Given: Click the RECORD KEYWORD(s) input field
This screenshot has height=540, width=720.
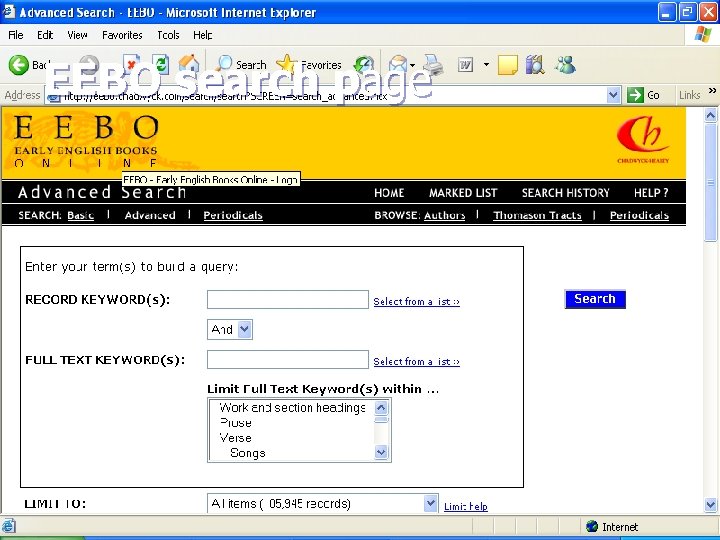Looking at the screenshot, I should [x=288, y=299].
